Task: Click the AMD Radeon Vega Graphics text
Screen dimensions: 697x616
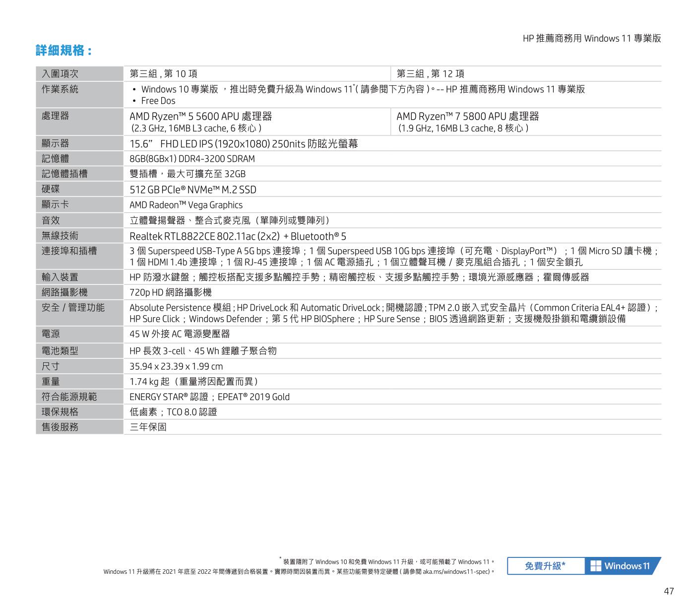Action: pos(186,205)
